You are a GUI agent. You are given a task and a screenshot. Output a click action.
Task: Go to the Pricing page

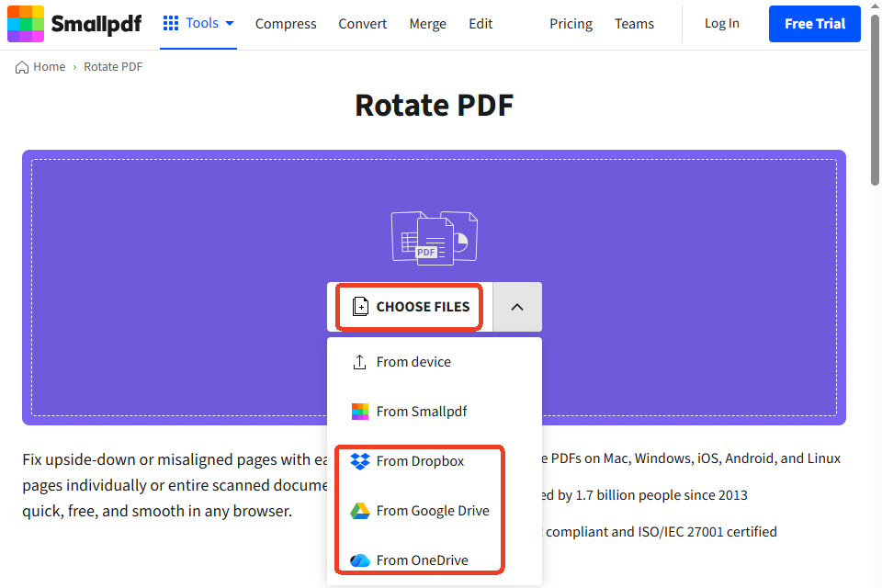(571, 24)
